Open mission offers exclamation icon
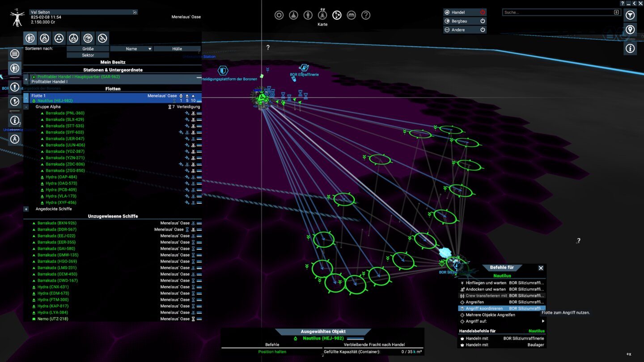Screen dimensions: 644x362 coord(15,87)
